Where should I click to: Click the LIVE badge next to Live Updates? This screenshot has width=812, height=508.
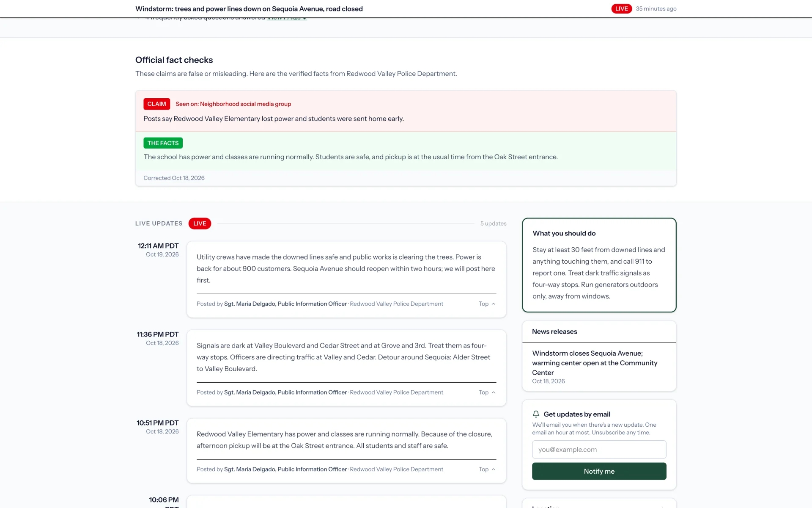point(200,224)
